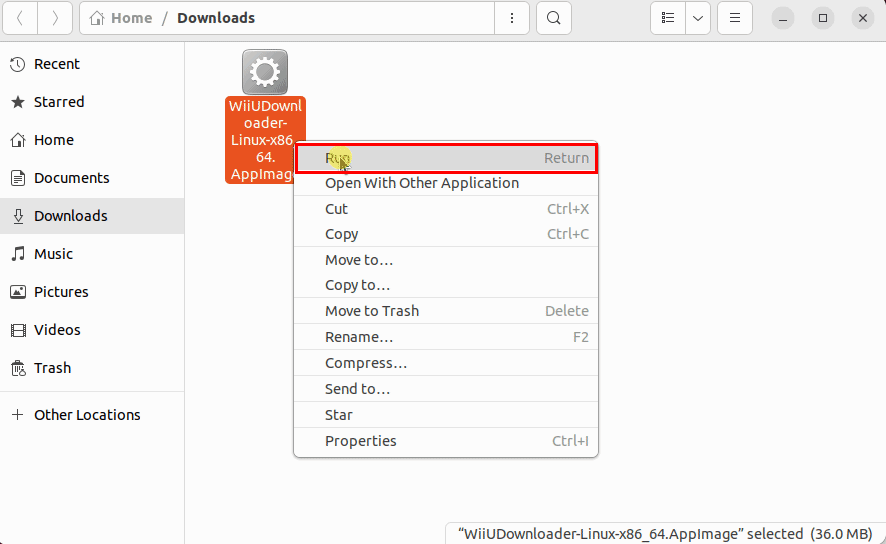This screenshot has width=886, height=544.
Task: Expand Other Locations in sidebar
Action: (87, 415)
